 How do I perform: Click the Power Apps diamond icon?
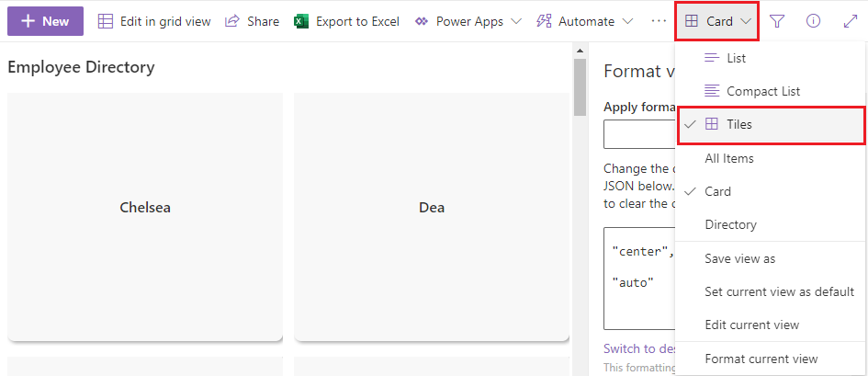(x=422, y=21)
